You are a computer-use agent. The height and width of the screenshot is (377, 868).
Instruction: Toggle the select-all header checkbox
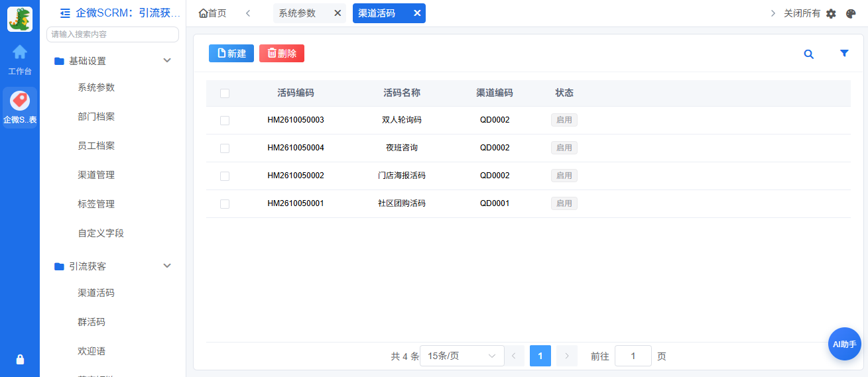click(x=225, y=93)
